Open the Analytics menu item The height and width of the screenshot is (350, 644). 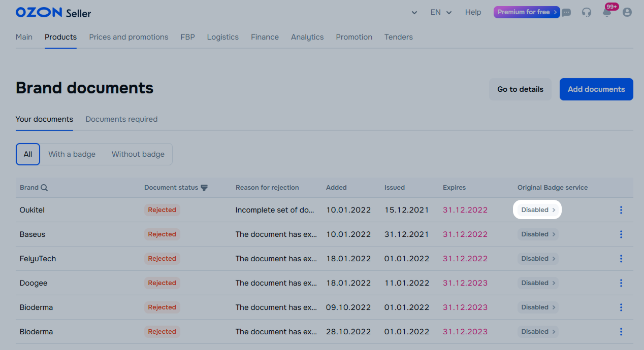(307, 37)
